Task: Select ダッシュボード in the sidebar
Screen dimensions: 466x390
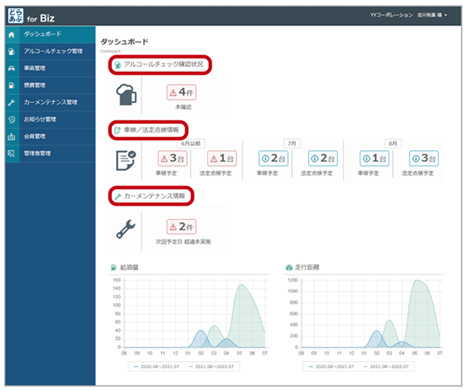Action: [42, 34]
